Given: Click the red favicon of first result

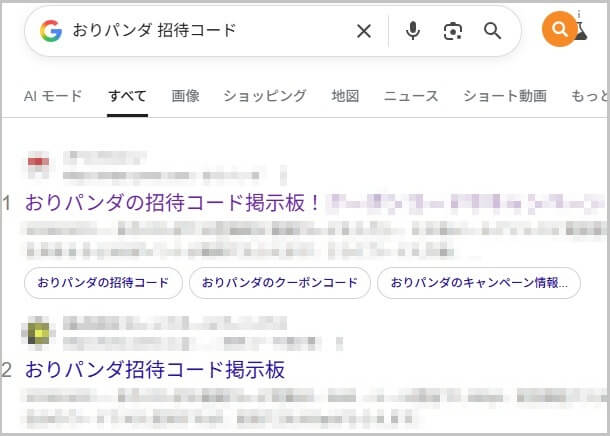Looking at the screenshot, I should [38, 163].
